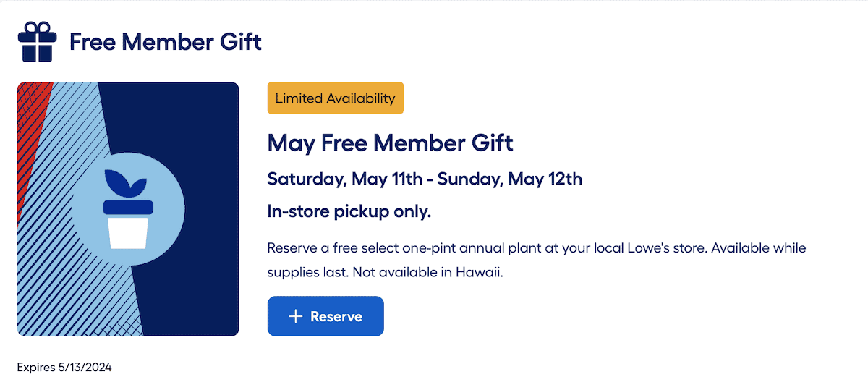This screenshot has width=868, height=390.
Task: Click the Saturday, May 11th date line
Action: coord(346,179)
